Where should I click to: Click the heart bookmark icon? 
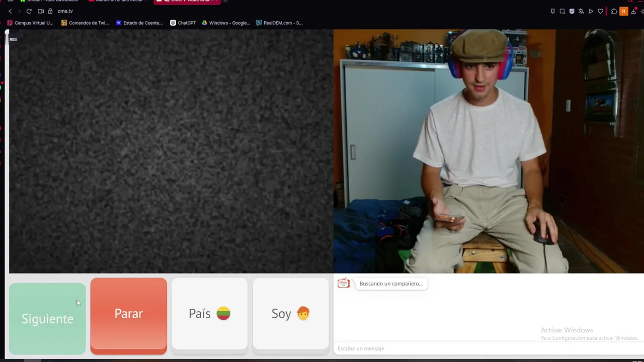pos(600,11)
